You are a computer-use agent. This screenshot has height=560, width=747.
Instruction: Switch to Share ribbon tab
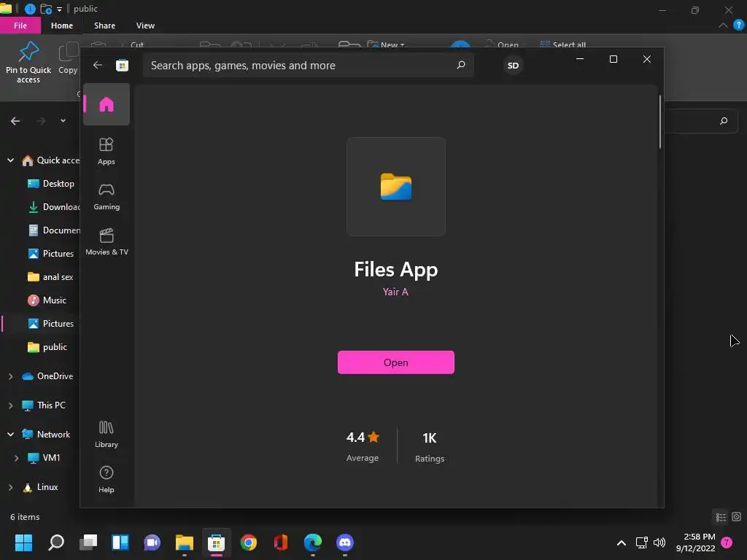click(x=104, y=26)
